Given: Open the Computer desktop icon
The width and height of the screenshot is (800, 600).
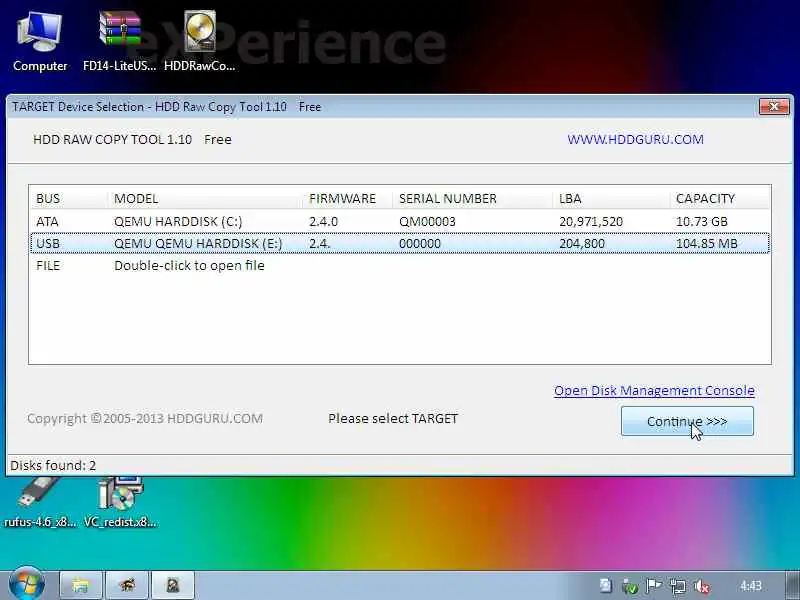Looking at the screenshot, I should pyautogui.click(x=40, y=42).
